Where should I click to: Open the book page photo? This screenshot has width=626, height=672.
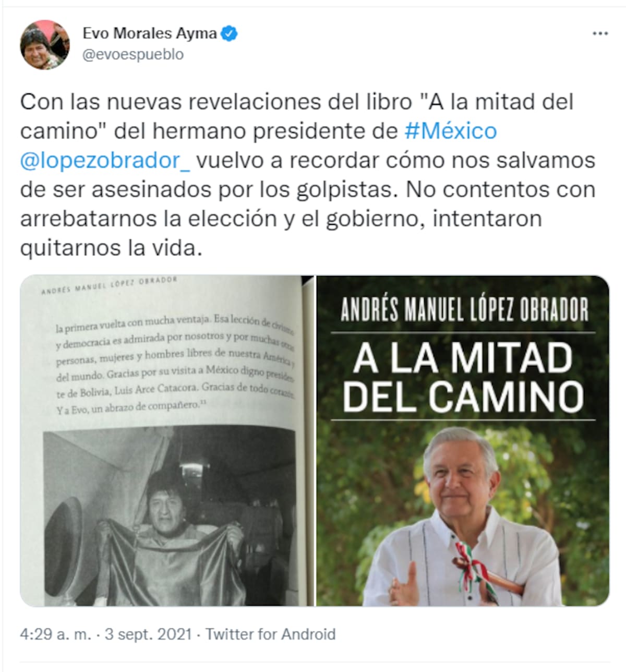tap(167, 441)
